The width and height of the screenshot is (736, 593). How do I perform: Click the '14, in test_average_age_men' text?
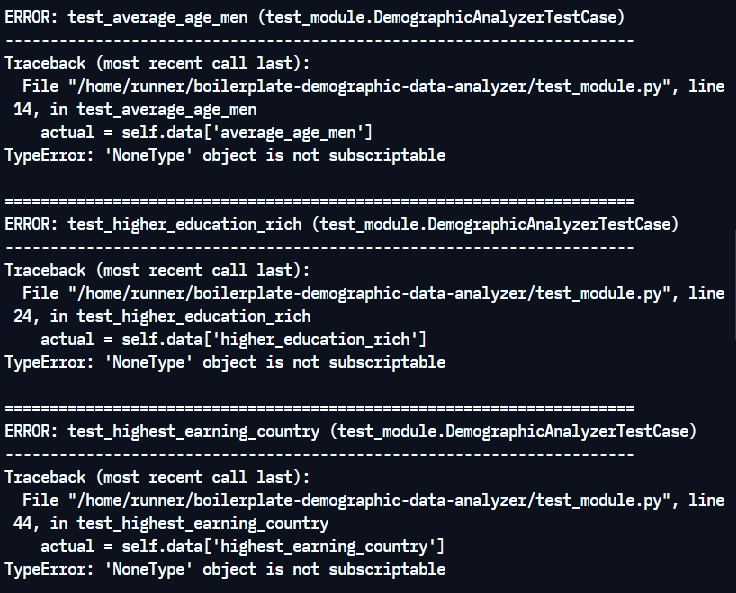135,109
